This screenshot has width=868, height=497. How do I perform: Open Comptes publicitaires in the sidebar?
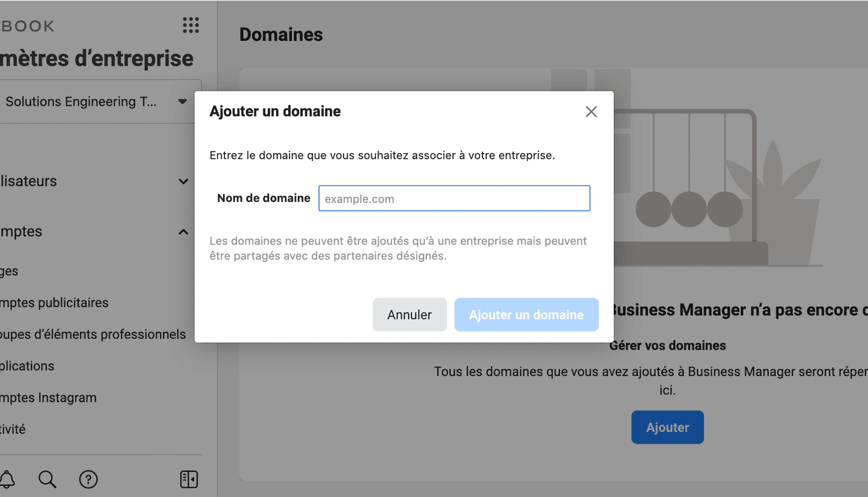[x=55, y=303]
